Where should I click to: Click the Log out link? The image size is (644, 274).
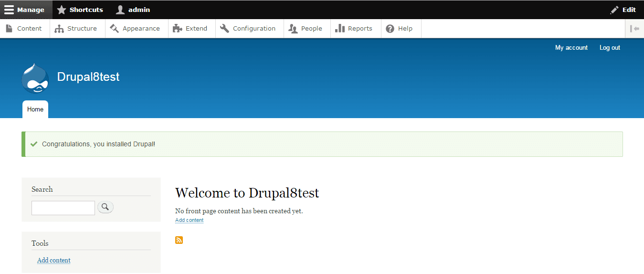coord(610,48)
